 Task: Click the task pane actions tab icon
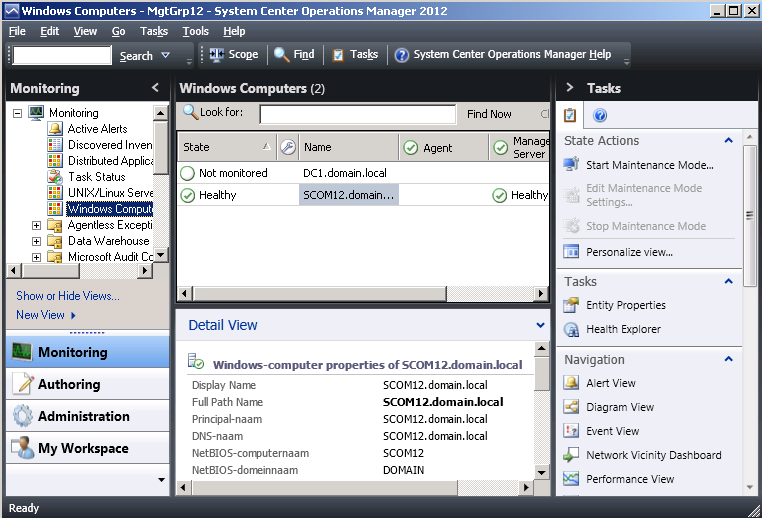(x=570, y=115)
